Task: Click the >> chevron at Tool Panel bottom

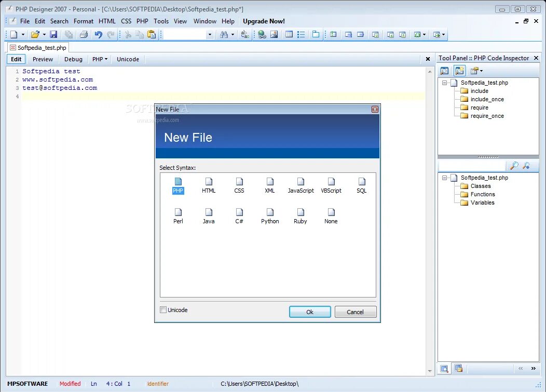Action: [534, 368]
